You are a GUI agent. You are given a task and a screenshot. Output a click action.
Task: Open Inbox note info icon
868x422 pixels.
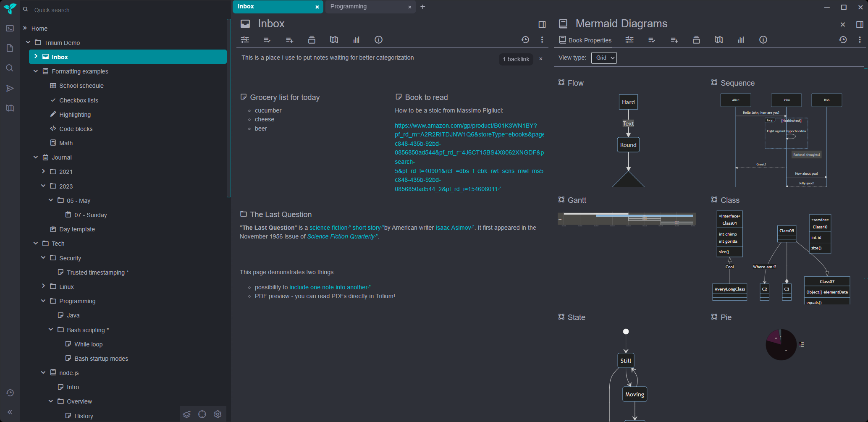tap(378, 40)
